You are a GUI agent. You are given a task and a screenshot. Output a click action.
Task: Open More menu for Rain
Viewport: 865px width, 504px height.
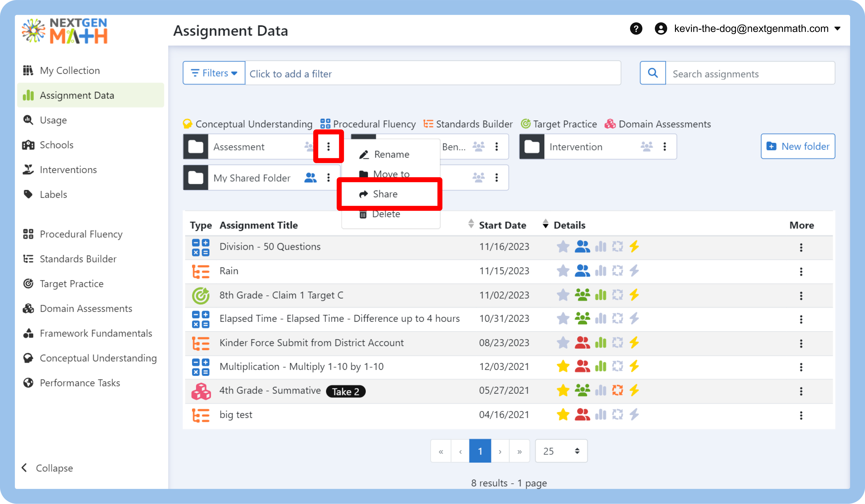[x=801, y=272]
